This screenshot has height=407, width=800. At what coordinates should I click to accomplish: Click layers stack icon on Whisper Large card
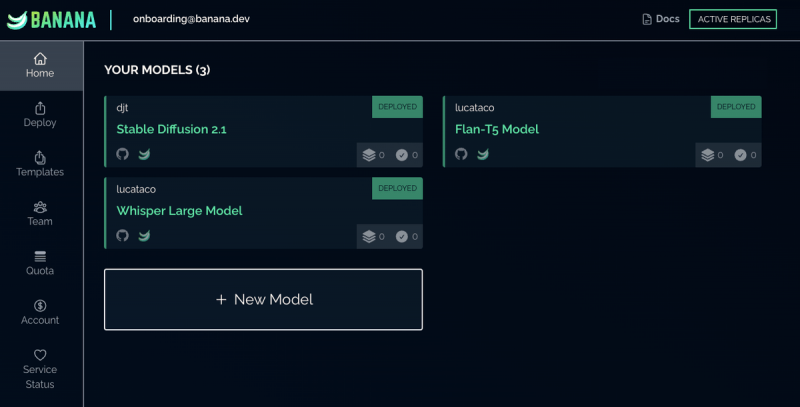click(369, 237)
